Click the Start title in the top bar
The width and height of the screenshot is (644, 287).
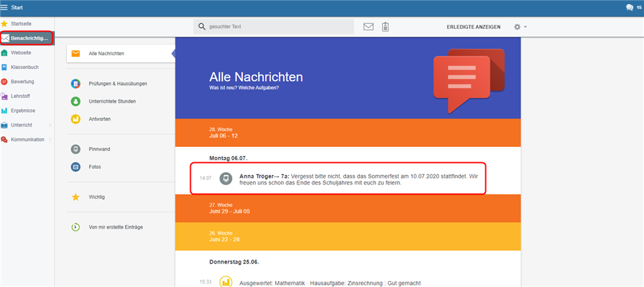point(17,7)
